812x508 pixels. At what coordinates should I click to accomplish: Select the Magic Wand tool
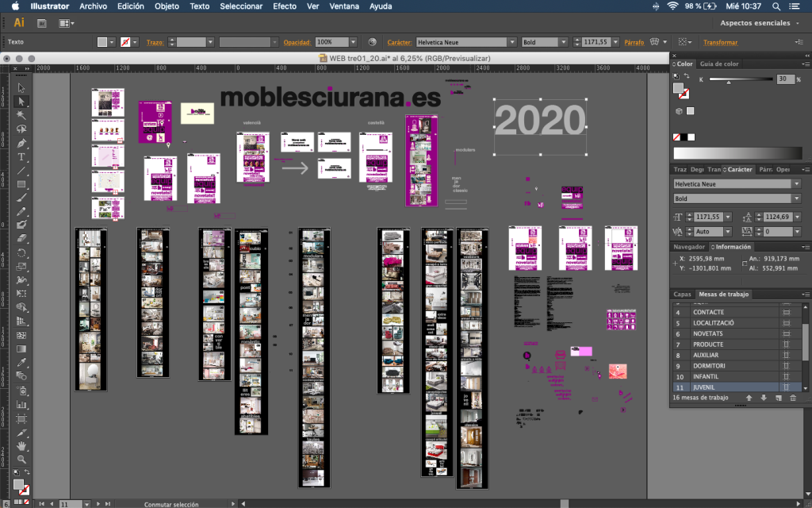(x=21, y=115)
